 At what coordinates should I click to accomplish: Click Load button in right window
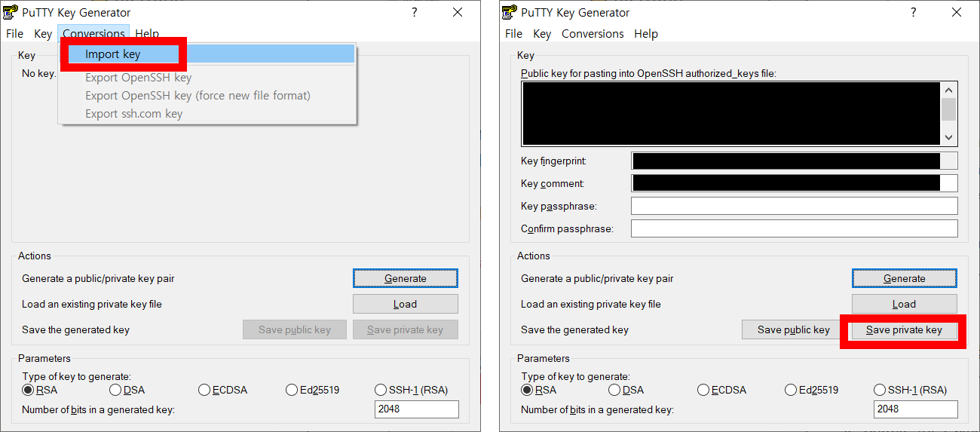point(905,304)
